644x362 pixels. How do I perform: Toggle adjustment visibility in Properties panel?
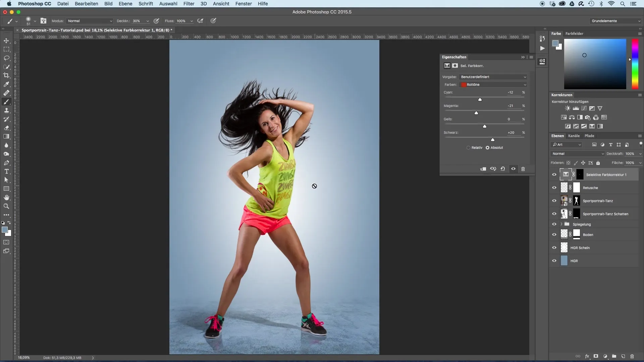pyautogui.click(x=513, y=169)
